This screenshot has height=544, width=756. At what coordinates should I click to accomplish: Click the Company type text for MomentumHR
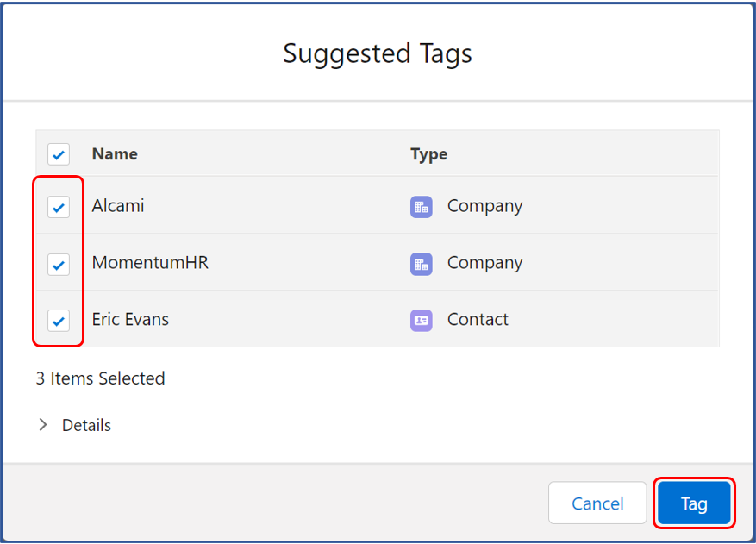click(x=484, y=263)
